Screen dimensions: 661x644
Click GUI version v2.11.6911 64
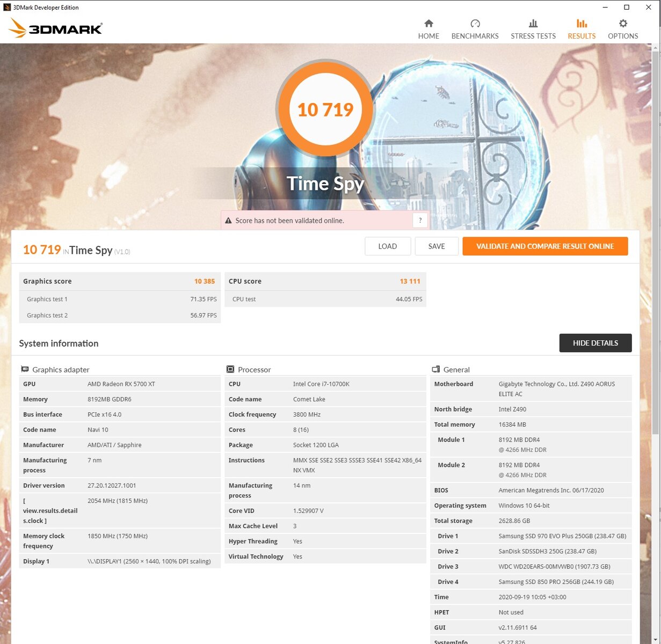click(x=518, y=628)
